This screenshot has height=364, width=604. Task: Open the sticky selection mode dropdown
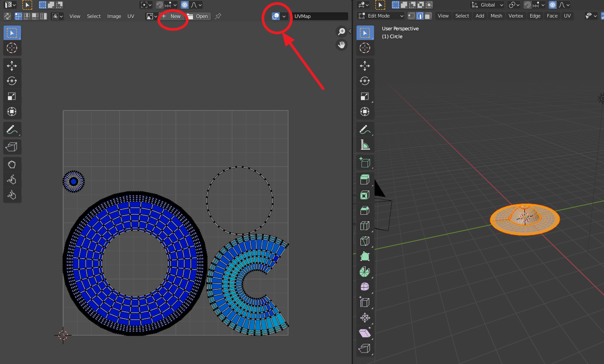[x=58, y=16]
